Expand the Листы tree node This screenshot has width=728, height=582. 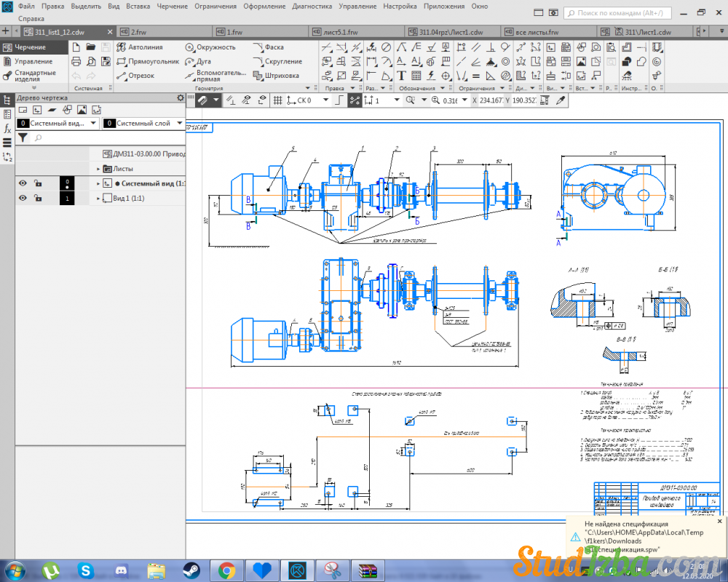pos(99,169)
